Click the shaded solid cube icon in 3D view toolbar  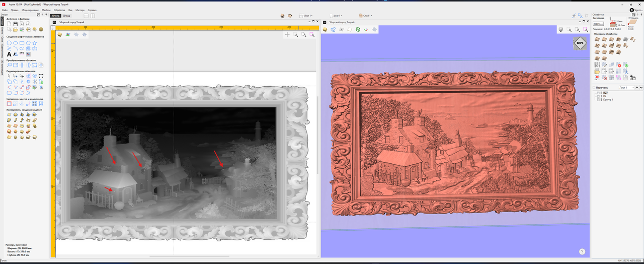tap(325, 29)
